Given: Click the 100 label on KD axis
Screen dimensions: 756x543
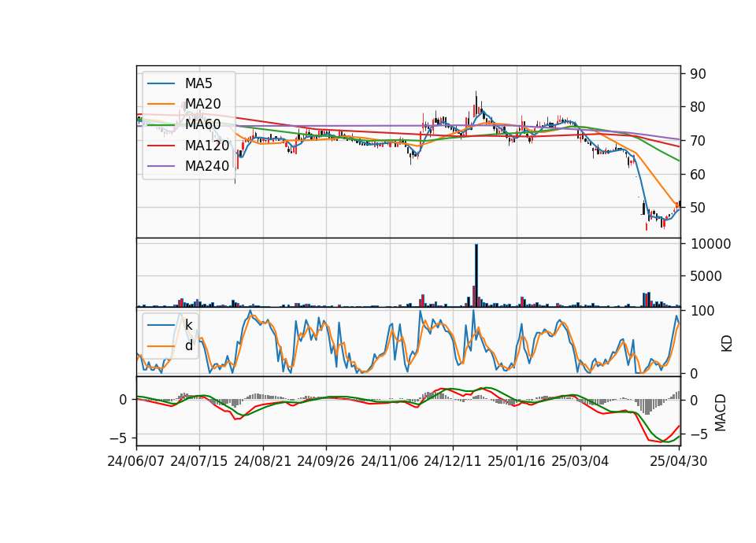Looking at the screenshot, I should coord(702,311).
